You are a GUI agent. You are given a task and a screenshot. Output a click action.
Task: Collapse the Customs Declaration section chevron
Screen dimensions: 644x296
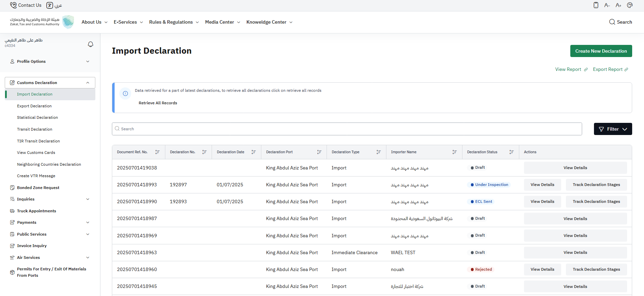88,83
